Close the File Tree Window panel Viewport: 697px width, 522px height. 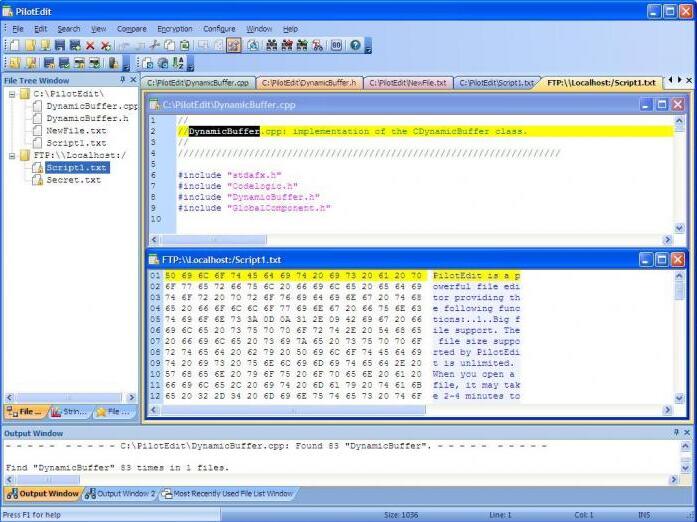pos(133,80)
